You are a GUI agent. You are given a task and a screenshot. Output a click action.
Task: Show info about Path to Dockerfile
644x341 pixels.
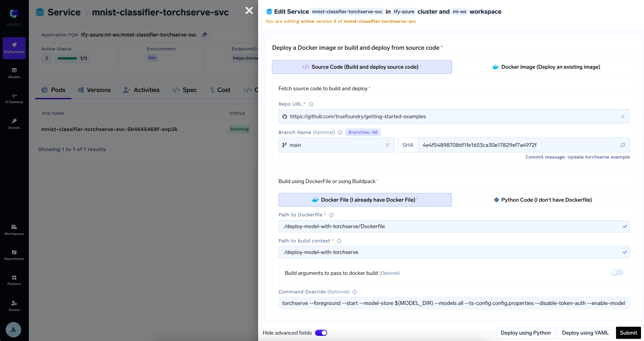pyautogui.click(x=331, y=215)
